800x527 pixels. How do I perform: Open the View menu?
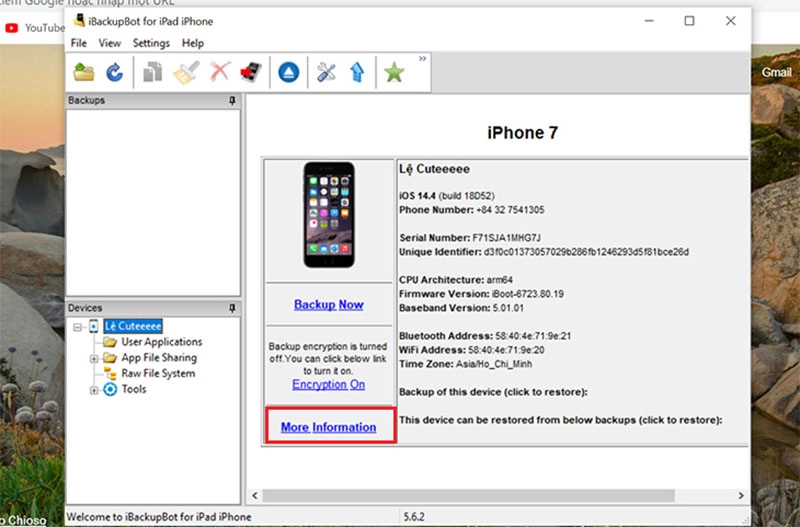110,43
